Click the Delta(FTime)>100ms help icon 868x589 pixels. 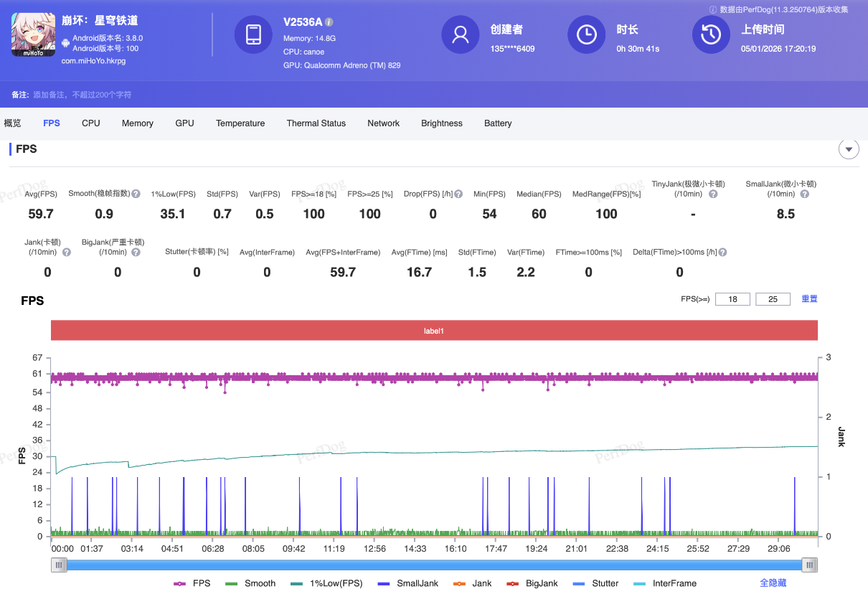(x=722, y=253)
